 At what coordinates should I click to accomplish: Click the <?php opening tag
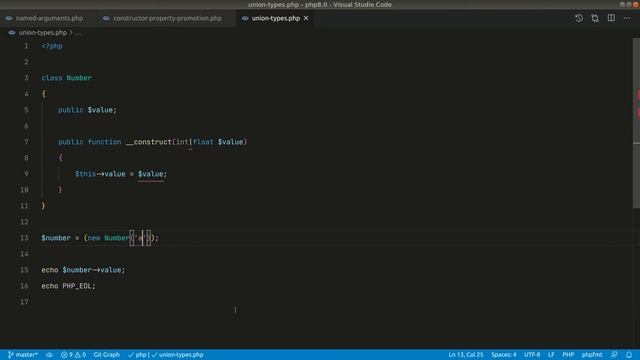tap(52, 46)
